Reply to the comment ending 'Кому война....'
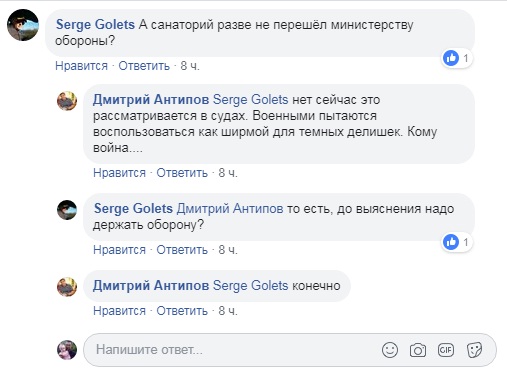 coord(182,173)
